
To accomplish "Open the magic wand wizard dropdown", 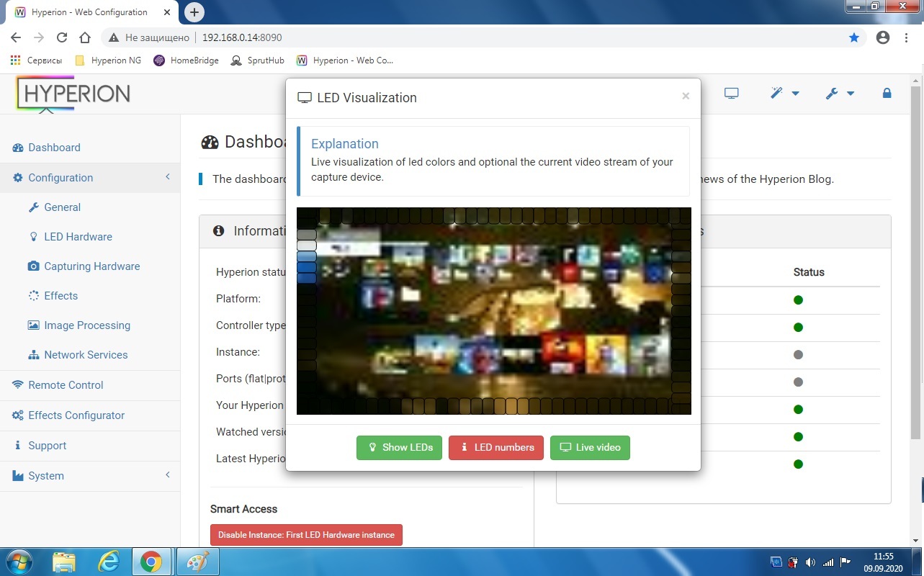I will click(784, 94).
